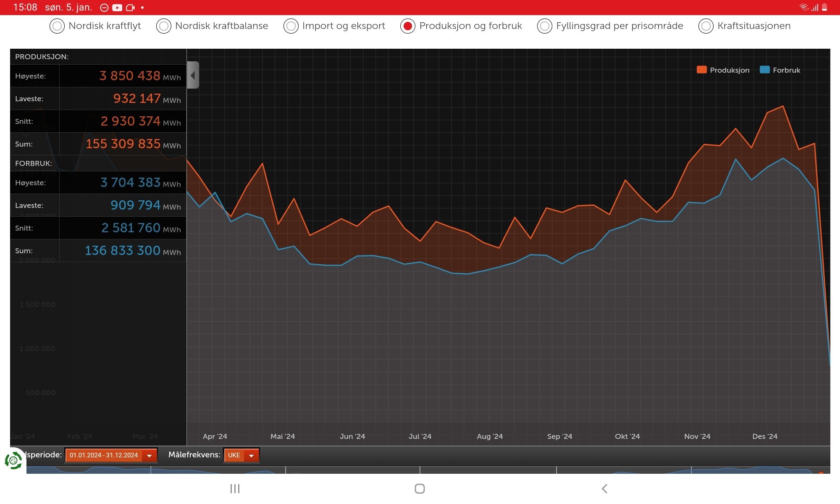The image size is (840, 504).
Task: Click the production highest value 3 850 438
Action: pyautogui.click(x=130, y=76)
